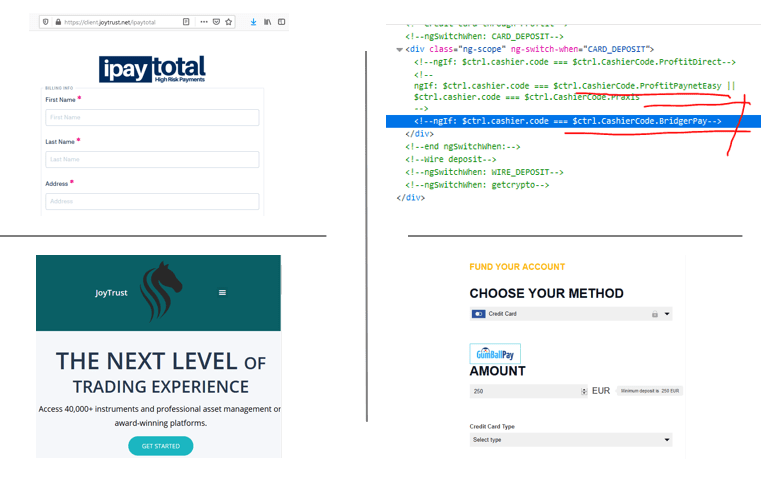Open the JoyTrust hamburger menu

[222, 293]
